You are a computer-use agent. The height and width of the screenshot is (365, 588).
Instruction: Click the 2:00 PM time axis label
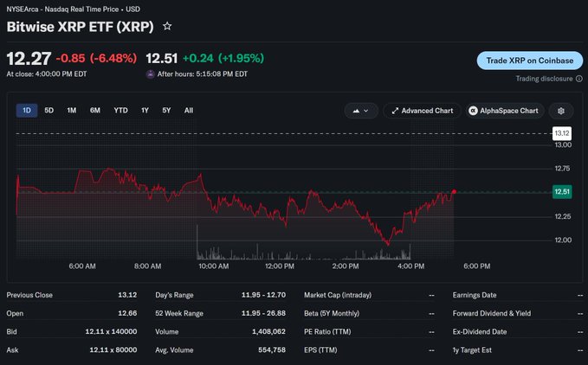(346, 266)
